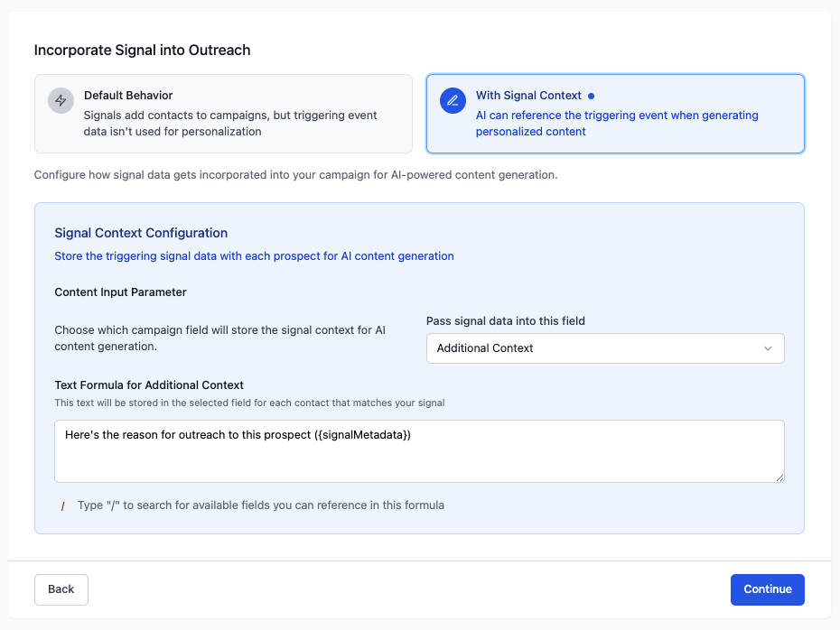Select the Default Behavior option card
This screenshot has height=630, width=840.
point(223,114)
